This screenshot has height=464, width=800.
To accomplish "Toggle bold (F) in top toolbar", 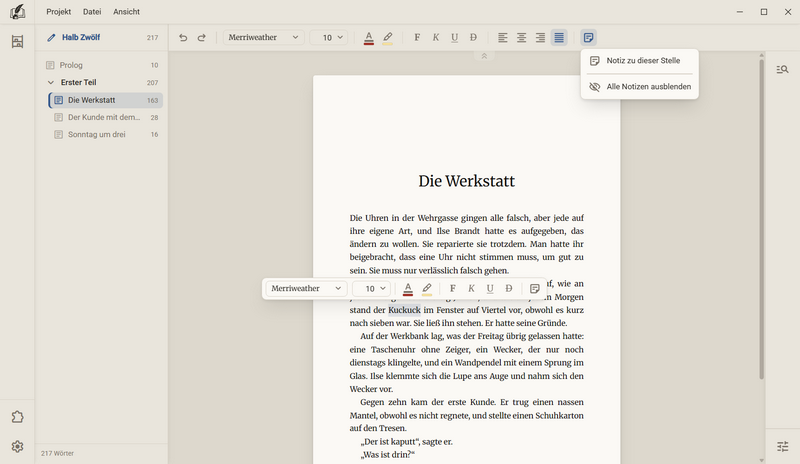I will 417,37.
